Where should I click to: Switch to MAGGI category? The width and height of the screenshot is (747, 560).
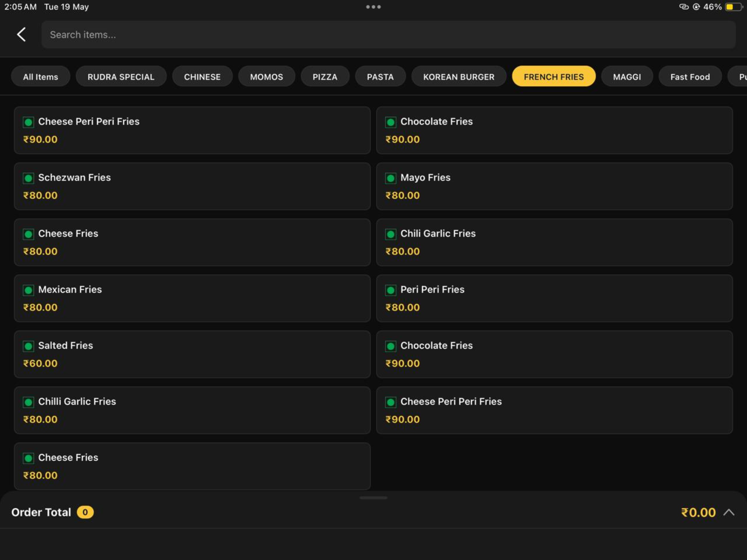627,77
